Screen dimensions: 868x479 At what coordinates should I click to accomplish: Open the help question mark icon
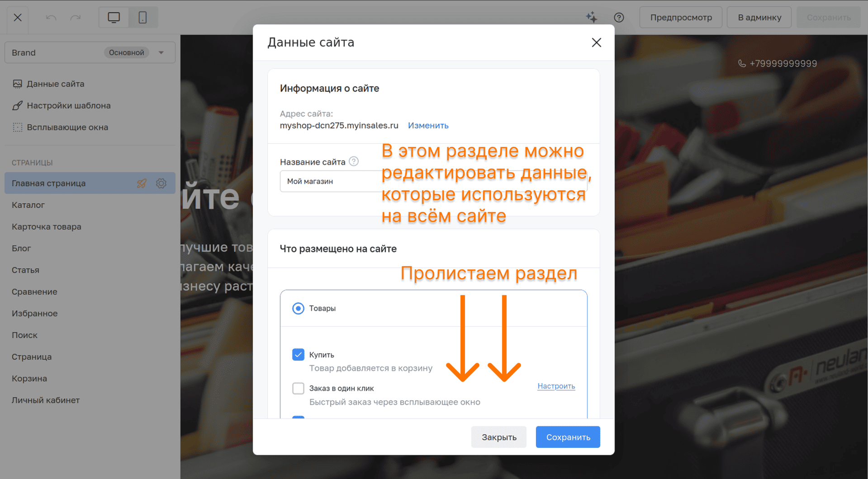pyautogui.click(x=619, y=18)
